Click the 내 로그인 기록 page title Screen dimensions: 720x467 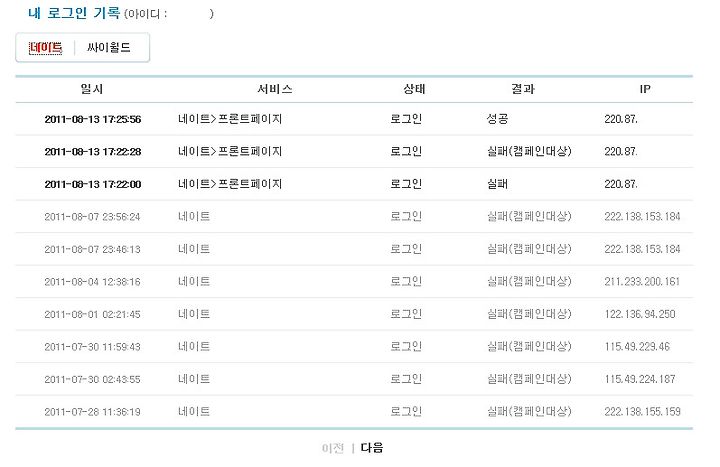[x=73, y=13]
